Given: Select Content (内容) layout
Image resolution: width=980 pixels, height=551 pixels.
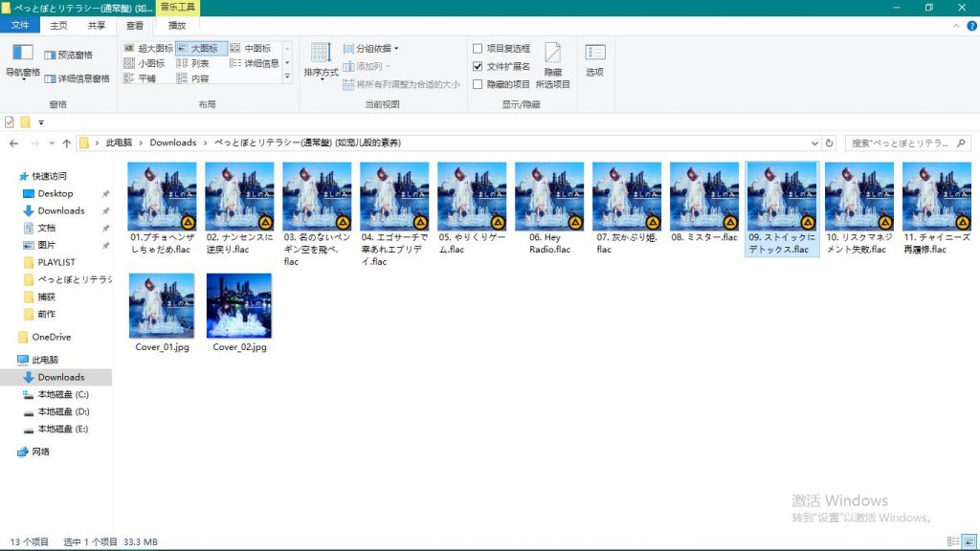Looking at the screenshot, I should 193,78.
